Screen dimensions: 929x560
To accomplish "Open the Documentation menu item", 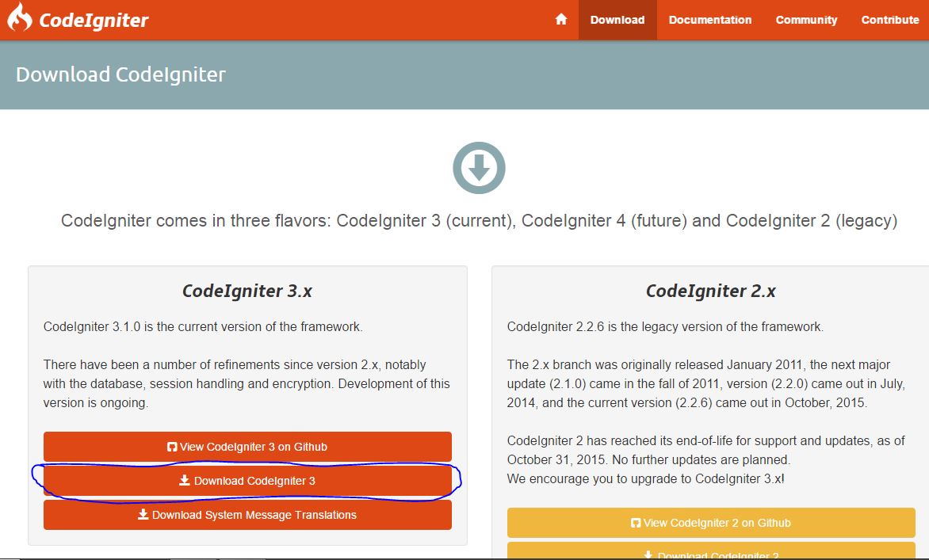I will [709, 19].
